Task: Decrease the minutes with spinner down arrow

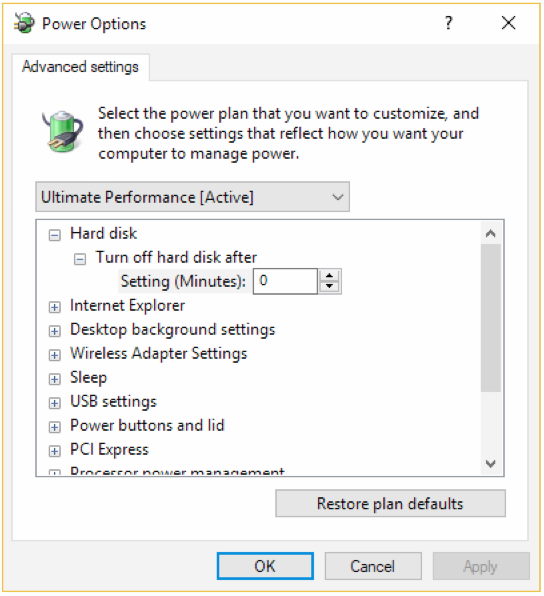Action: [329, 287]
